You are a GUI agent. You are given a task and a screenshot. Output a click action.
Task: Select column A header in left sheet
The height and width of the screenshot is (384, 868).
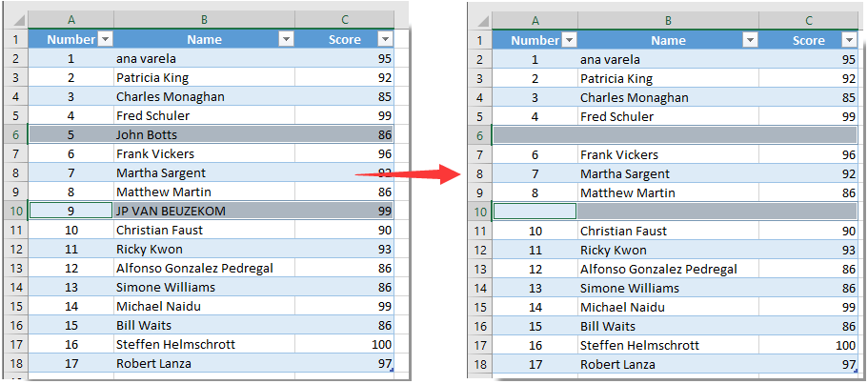click(x=72, y=18)
